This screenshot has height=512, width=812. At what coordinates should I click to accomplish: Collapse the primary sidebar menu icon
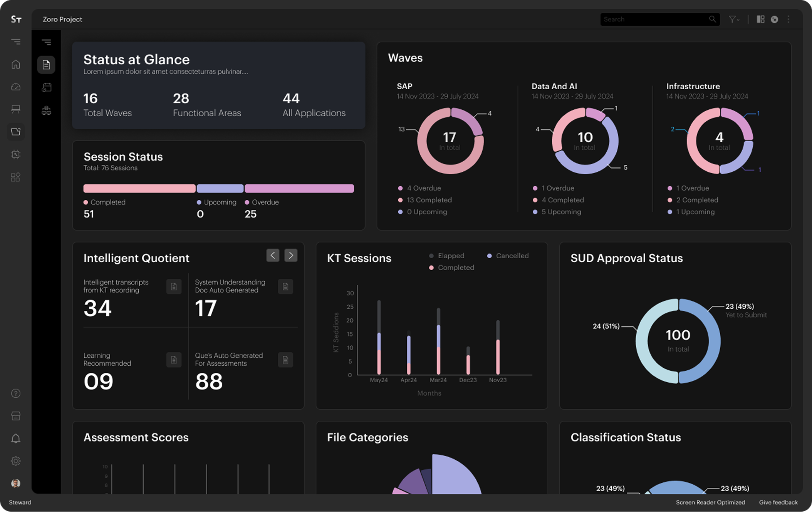click(16, 42)
